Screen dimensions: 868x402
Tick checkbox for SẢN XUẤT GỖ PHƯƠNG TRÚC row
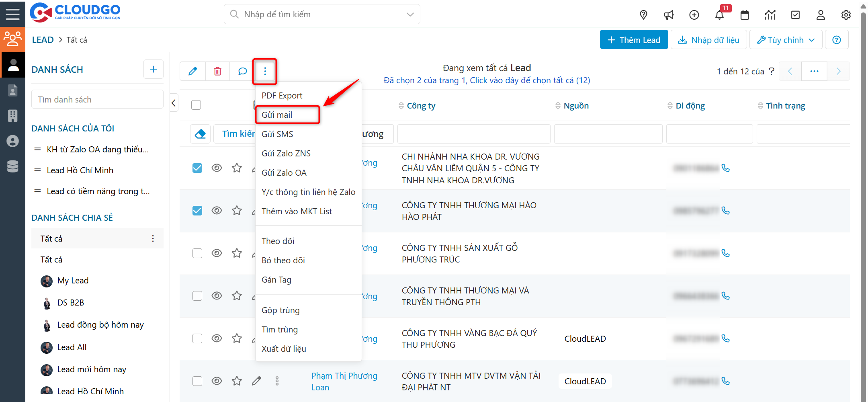(197, 253)
